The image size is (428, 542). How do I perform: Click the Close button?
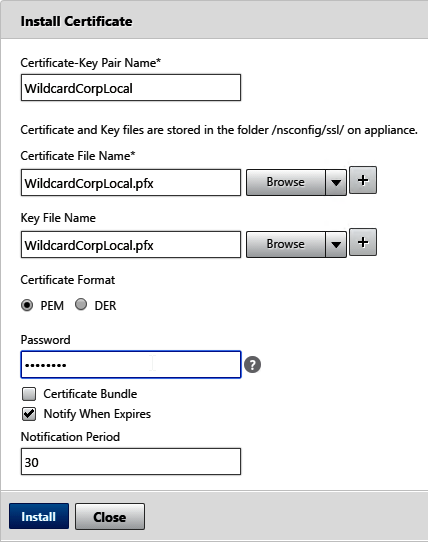point(110,516)
